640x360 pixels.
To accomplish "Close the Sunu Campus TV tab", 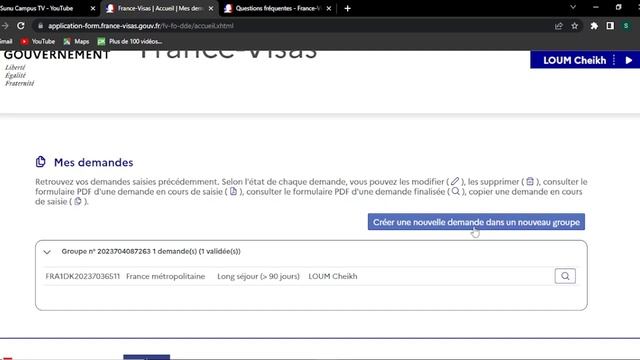I will [x=93, y=8].
